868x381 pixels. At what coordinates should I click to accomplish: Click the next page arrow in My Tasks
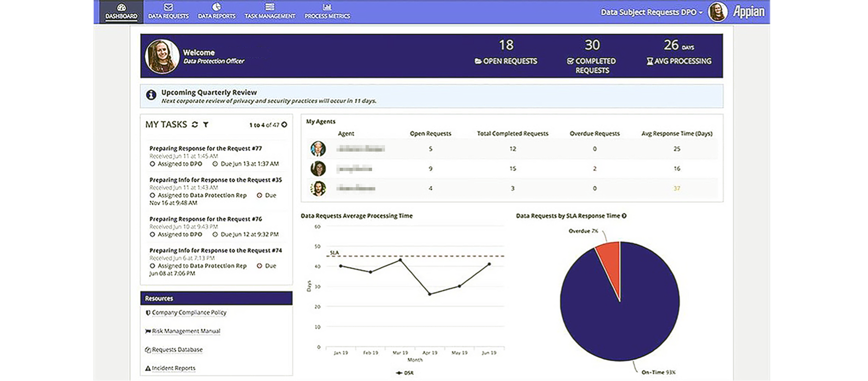click(x=284, y=125)
